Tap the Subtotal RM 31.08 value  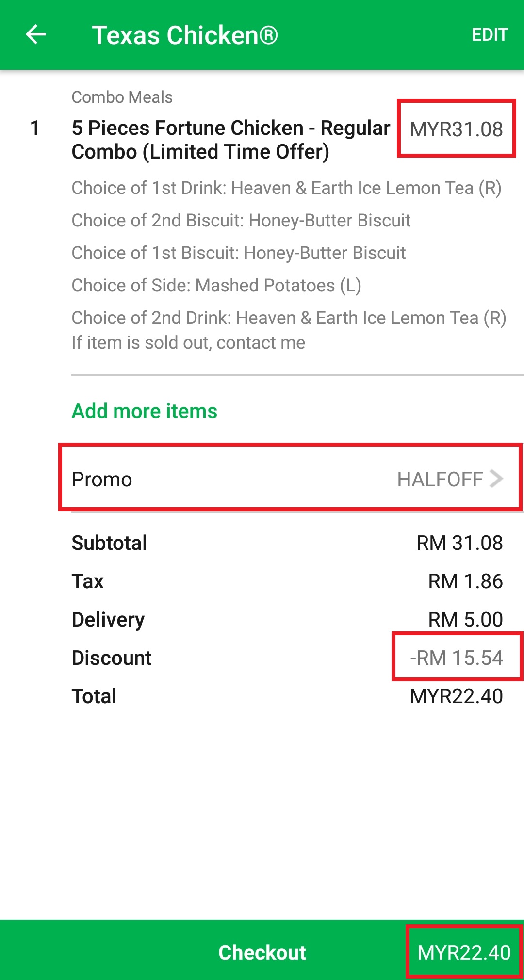click(x=459, y=543)
